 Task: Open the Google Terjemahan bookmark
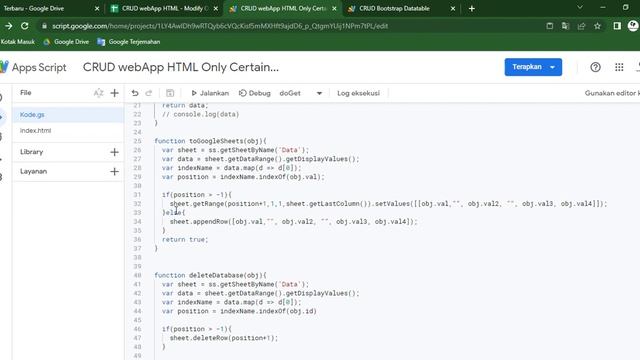(x=129, y=42)
